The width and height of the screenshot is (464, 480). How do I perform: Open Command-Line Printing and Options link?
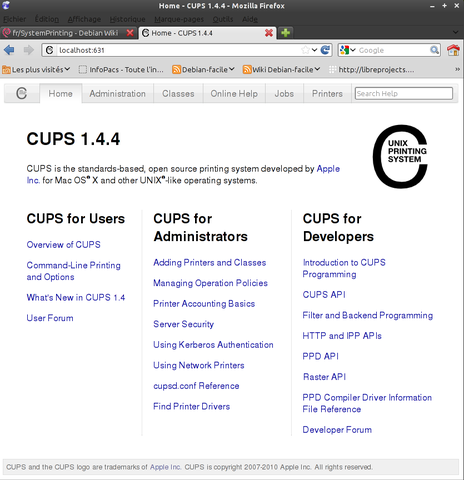click(x=73, y=271)
